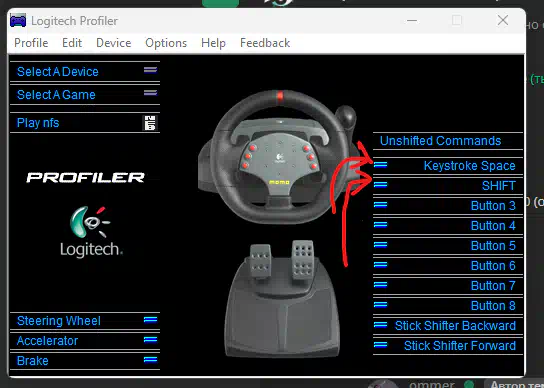Screen dimensions: 544x388
Task: Click the blue bars icon left of Button 3
Action: (x=381, y=205)
